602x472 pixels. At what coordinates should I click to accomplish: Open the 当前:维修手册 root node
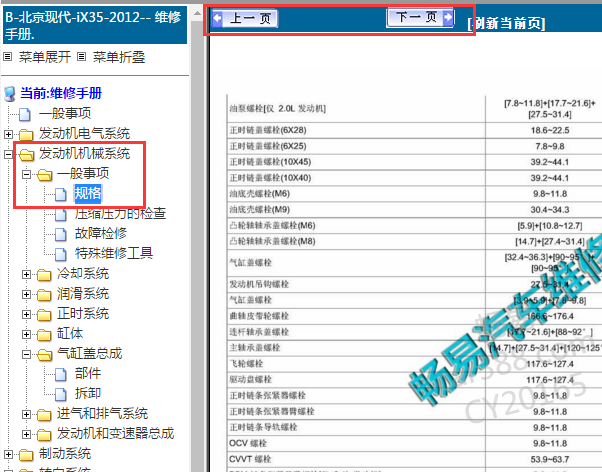[x=61, y=93]
